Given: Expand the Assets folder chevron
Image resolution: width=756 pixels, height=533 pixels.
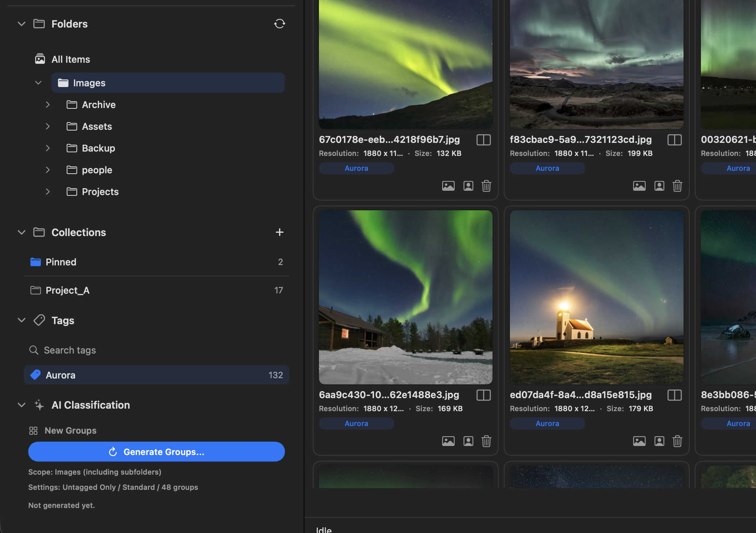Looking at the screenshot, I should (x=48, y=127).
